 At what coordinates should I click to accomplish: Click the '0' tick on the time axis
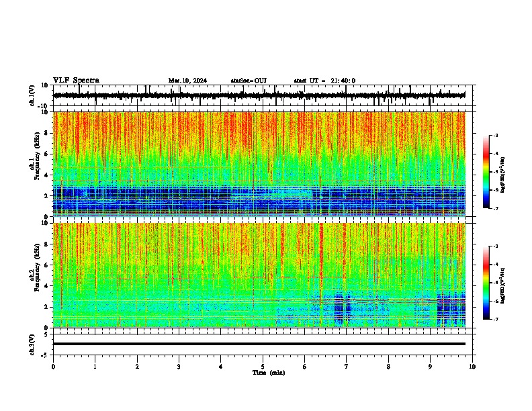coord(53,367)
